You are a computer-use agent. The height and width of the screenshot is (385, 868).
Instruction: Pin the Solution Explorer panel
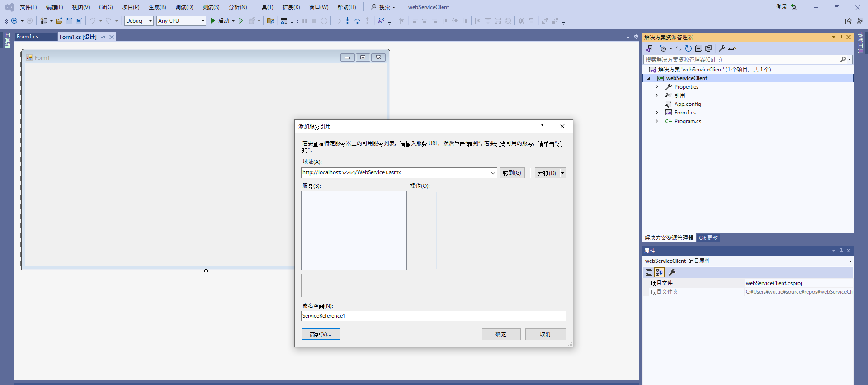tap(841, 37)
